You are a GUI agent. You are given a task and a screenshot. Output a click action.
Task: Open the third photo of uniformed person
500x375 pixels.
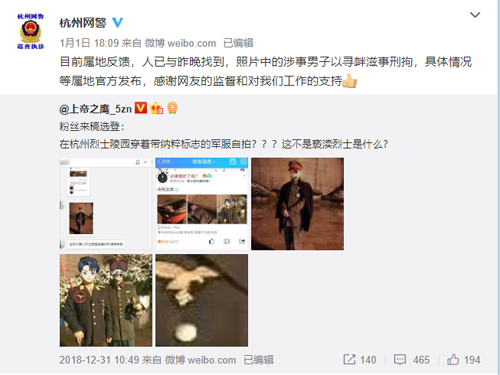297,204
